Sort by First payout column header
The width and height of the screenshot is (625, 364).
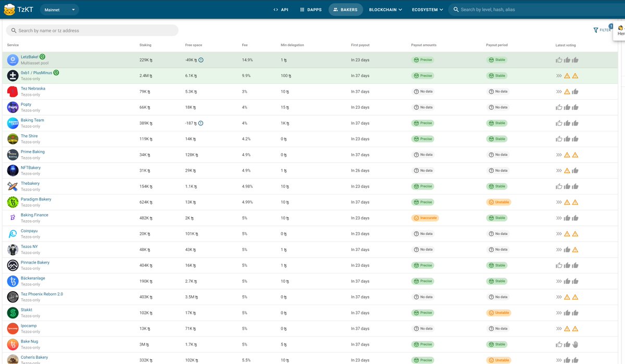point(360,45)
